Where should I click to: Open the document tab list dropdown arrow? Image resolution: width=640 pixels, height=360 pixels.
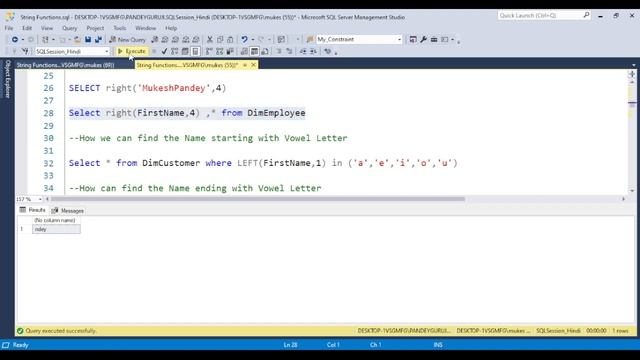coord(633,65)
